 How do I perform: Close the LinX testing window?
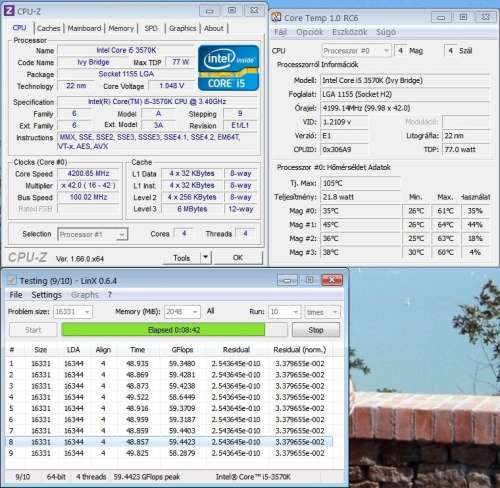[332, 281]
